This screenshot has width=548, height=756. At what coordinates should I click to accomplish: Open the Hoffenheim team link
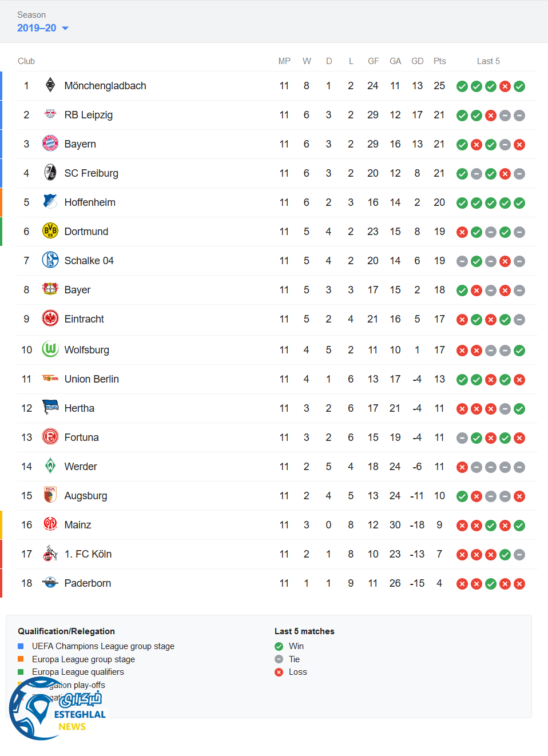[x=90, y=202]
